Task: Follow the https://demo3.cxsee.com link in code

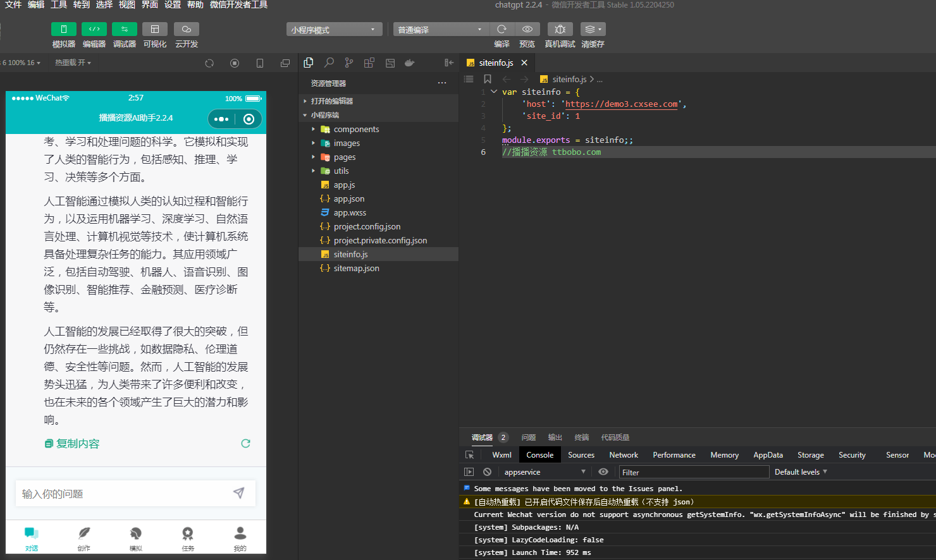Action: (622, 104)
